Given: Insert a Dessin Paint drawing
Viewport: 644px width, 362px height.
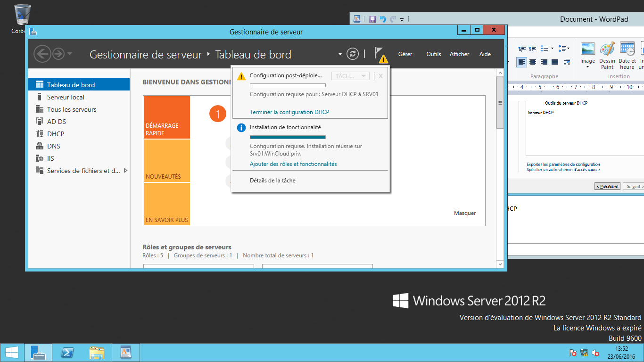Looking at the screenshot, I should pyautogui.click(x=607, y=56).
